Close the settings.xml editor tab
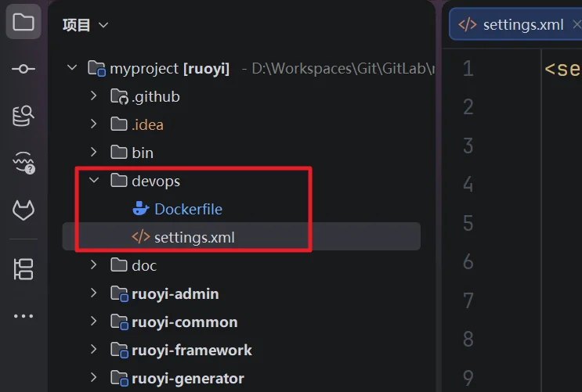Image resolution: width=582 pixels, height=392 pixels. point(577,24)
